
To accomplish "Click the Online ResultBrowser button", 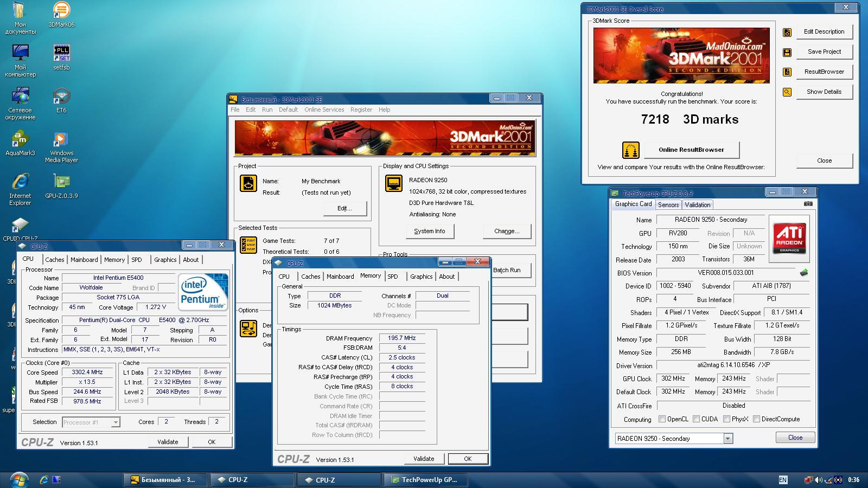I will 691,150.
